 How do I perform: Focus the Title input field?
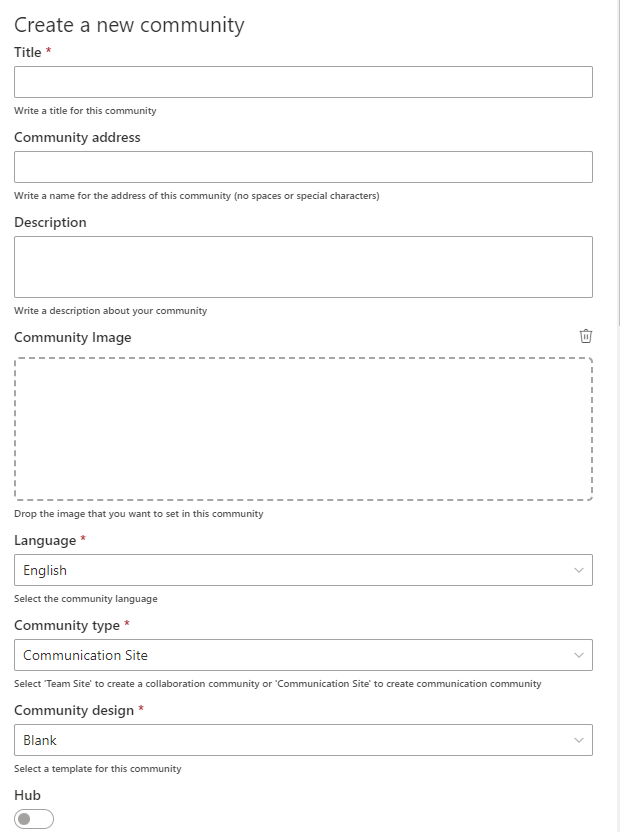[x=303, y=82]
